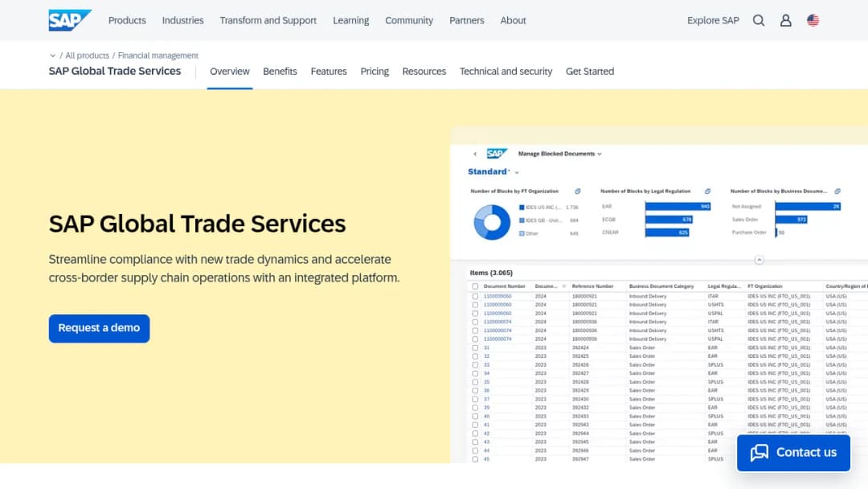The height and width of the screenshot is (489, 868).
Task: Click the blue donut chart
Action: 492,222
